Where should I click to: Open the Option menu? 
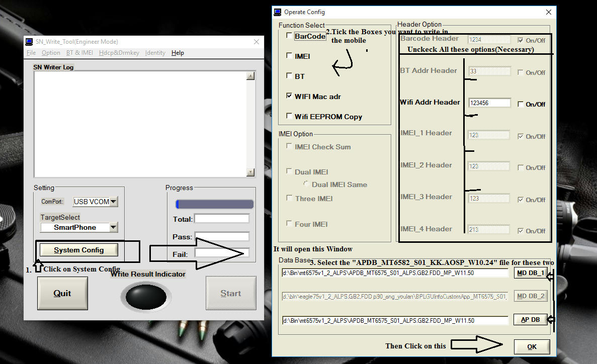point(51,53)
